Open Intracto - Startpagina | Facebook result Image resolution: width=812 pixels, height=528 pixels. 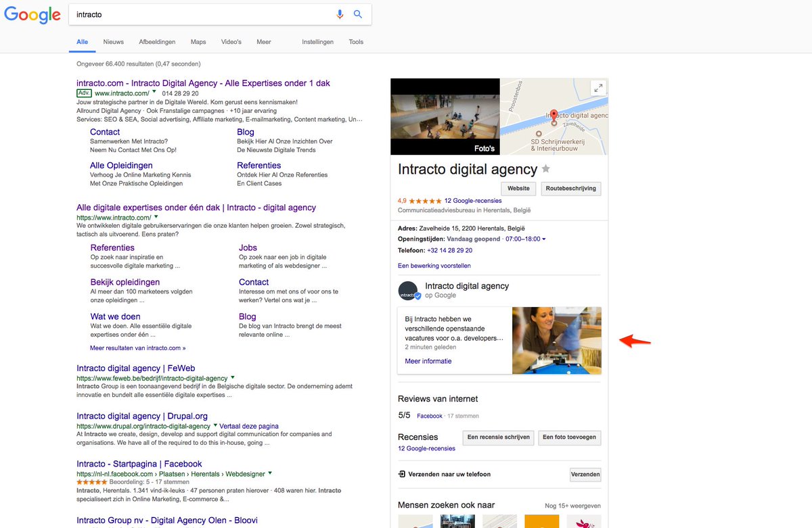coord(139,464)
